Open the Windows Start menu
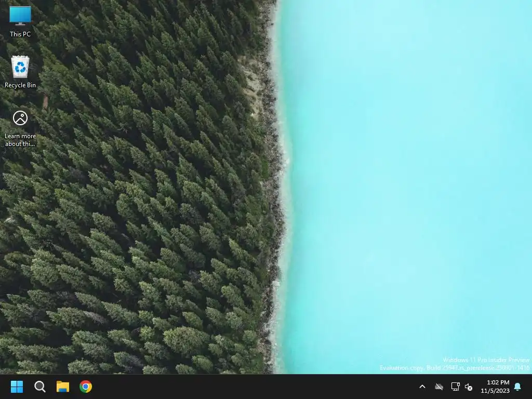The image size is (532, 399). point(17,387)
